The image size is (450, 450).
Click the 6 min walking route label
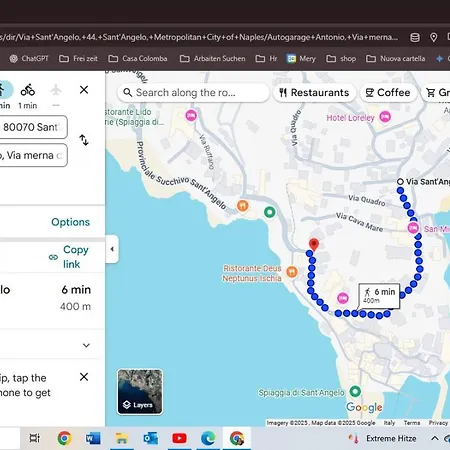[379, 295]
